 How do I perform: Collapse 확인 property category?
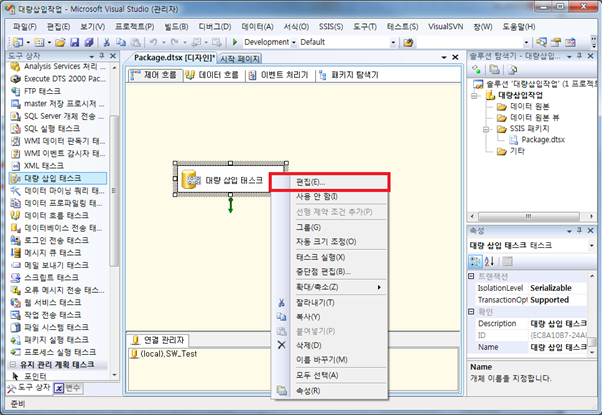(471, 311)
